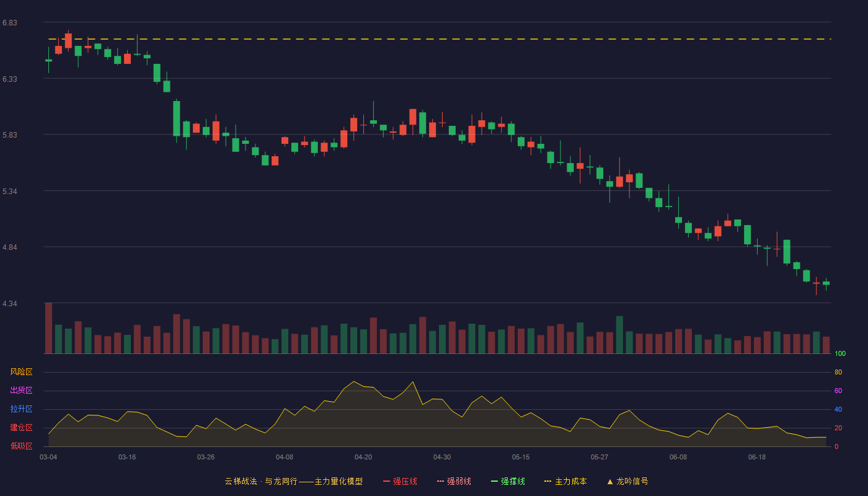Click the 4.34 price axis label
This screenshot has width=868, height=496.
(10, 304)
